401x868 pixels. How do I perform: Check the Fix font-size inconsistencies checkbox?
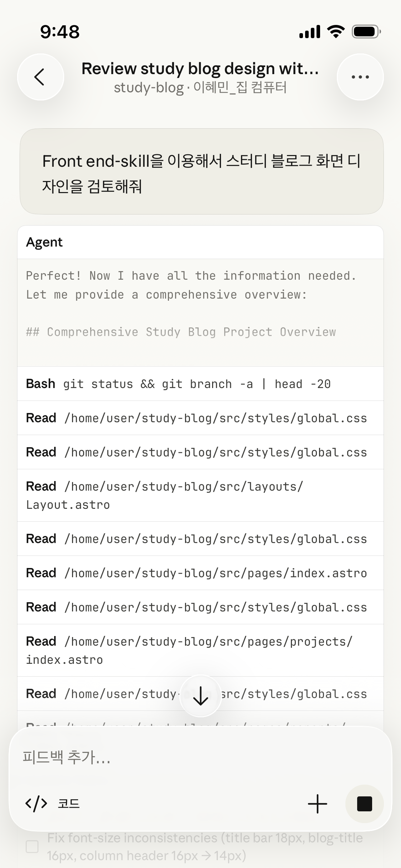tap(32, 847)
